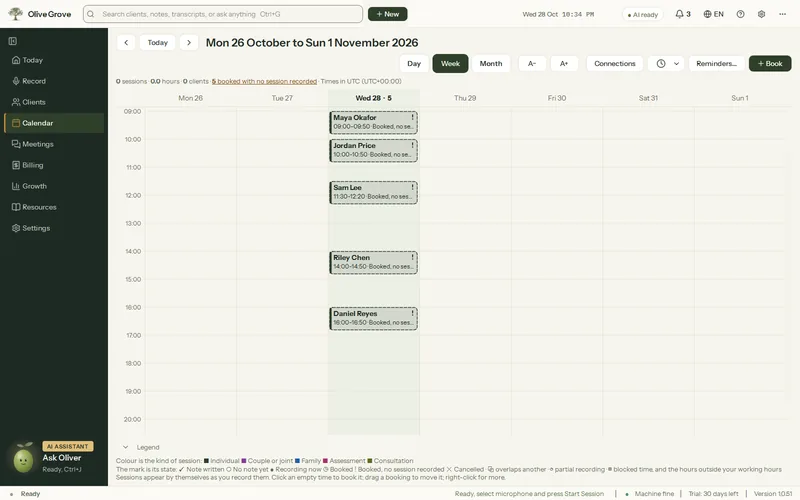This screenshot has height=500, width=800.
Task: Click the clock icon in toolbar
Action: (x=661, y=64)
